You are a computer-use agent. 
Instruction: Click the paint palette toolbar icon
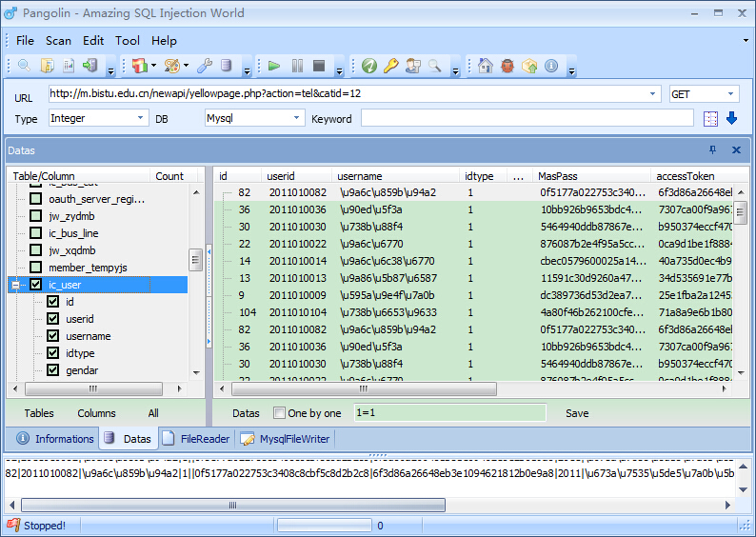(171, 66)
